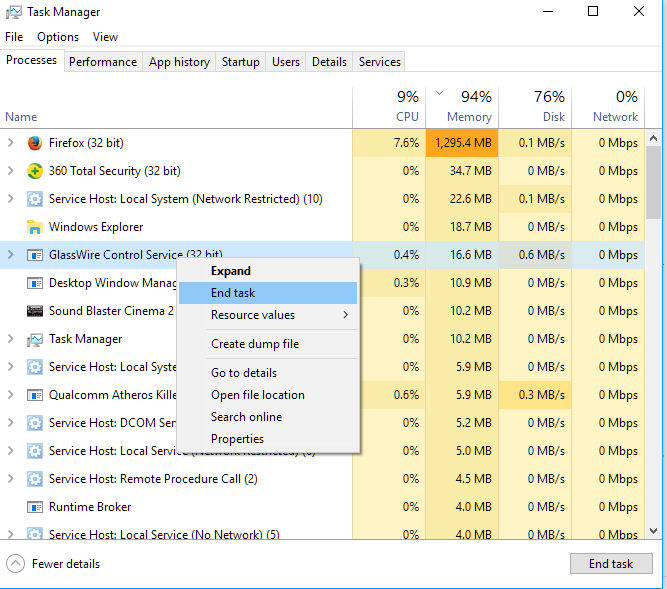The height and width of the screenshot is (589, 667).
Task: Open the View menu
Action: 105,37
